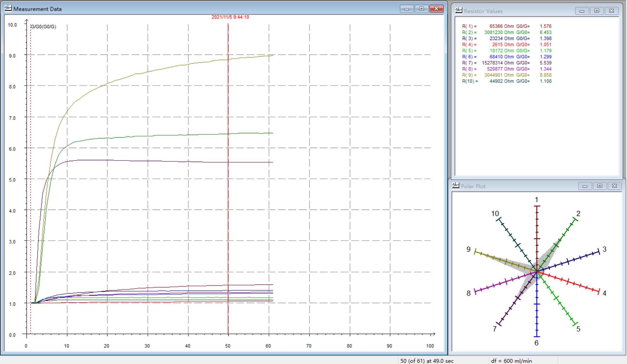Click axis label 2 on the polar plot
This screenshot has height=364, width=627.
pyautogui.click(x=578, y=214)
